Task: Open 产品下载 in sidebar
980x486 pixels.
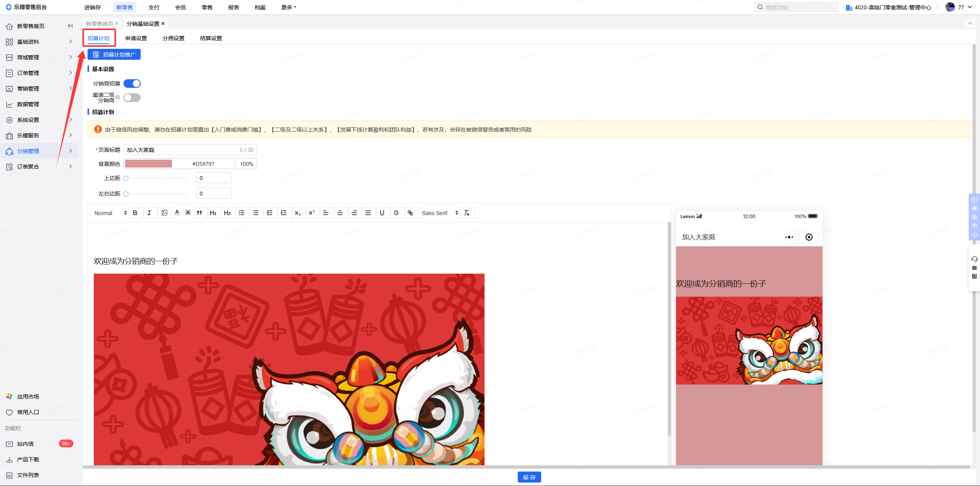Action: click(x=39, y=459)
